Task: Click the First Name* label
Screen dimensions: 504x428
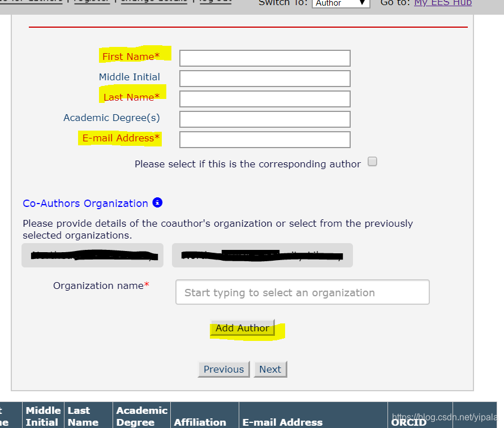Action: 131,57
